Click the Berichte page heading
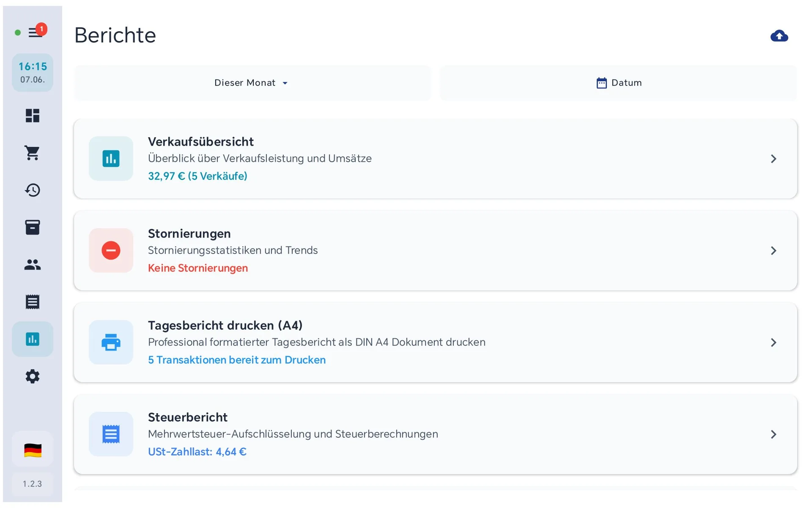Image resolution: width=812 pixels, height=508 pixels. [x=115, y=35]
